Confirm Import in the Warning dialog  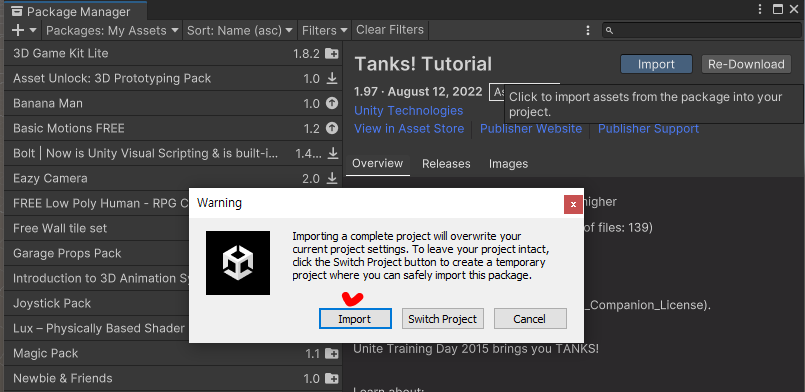pos(355,319)
